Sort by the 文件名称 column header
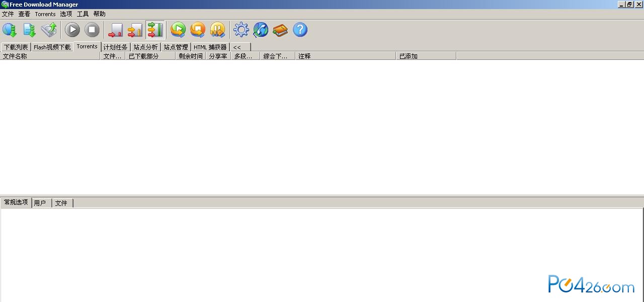The height and width of the screenshot is (302, 644). pyautogui.click(x=50, y=56)
